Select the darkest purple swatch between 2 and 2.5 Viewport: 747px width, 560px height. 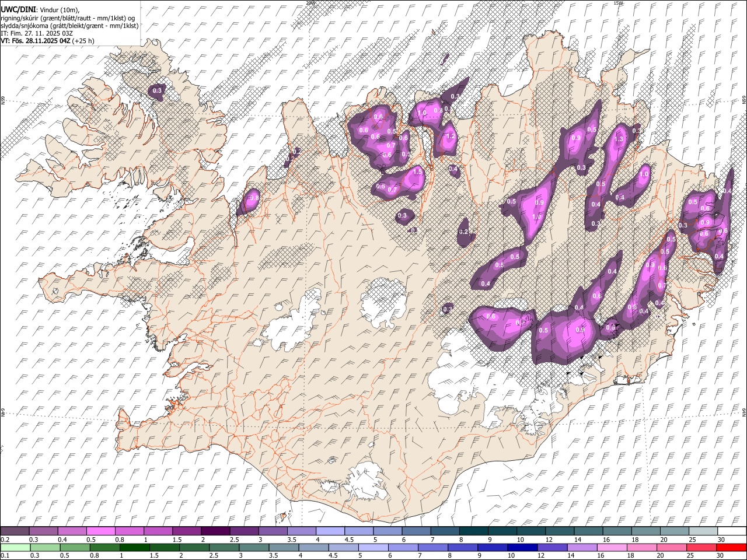(x=215, y=531)
